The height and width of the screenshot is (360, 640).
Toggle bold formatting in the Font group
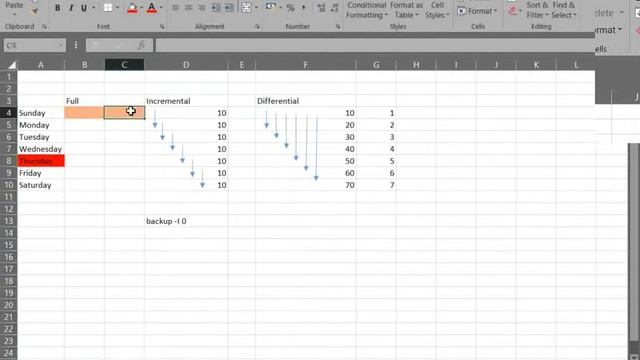[58, 8]
